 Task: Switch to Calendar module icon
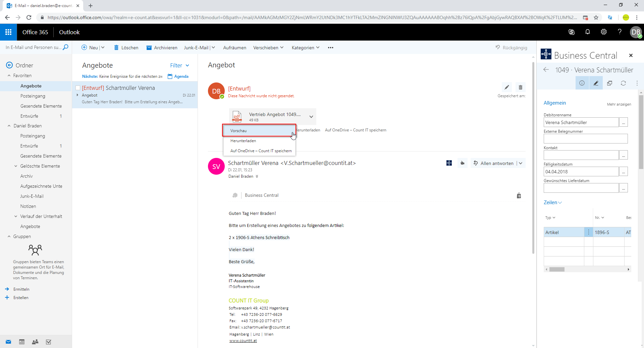(x=22, y=342)
